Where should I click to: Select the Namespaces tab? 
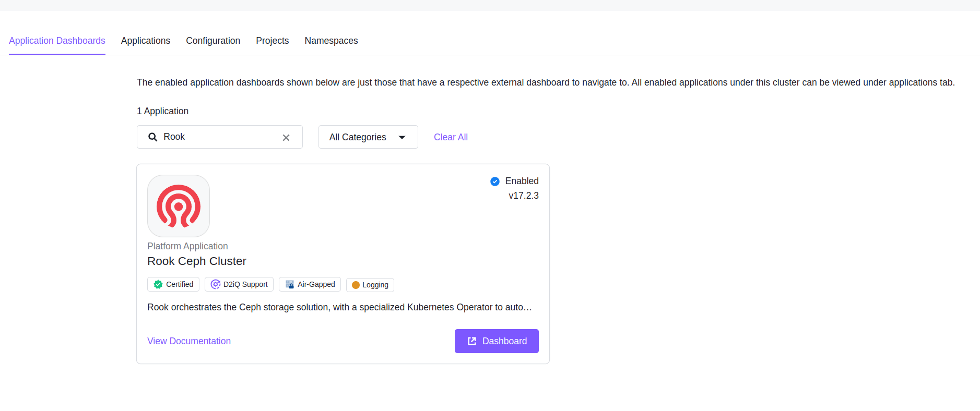tap(331, 41)
